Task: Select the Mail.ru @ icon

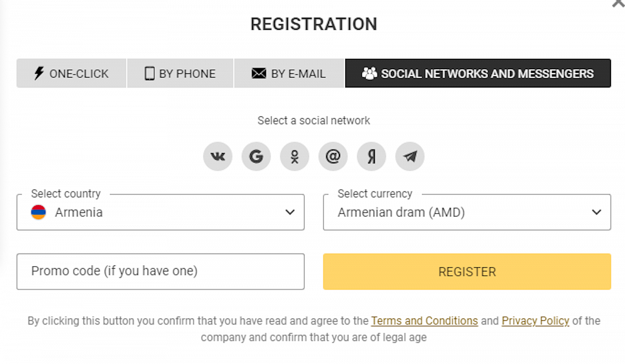Action: [x=333, y=156]
